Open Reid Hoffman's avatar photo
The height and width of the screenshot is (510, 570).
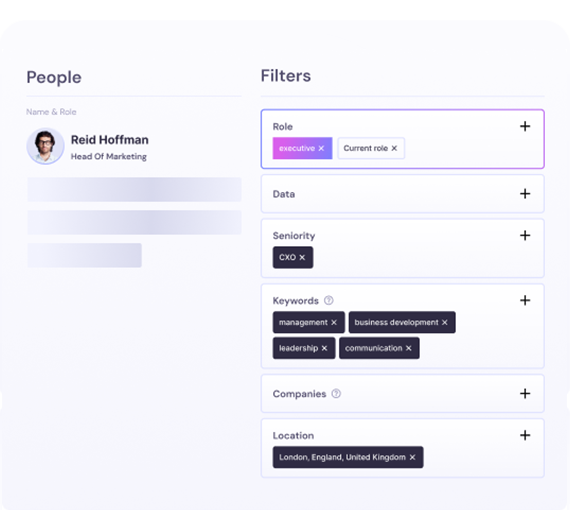tap(45, 146)
